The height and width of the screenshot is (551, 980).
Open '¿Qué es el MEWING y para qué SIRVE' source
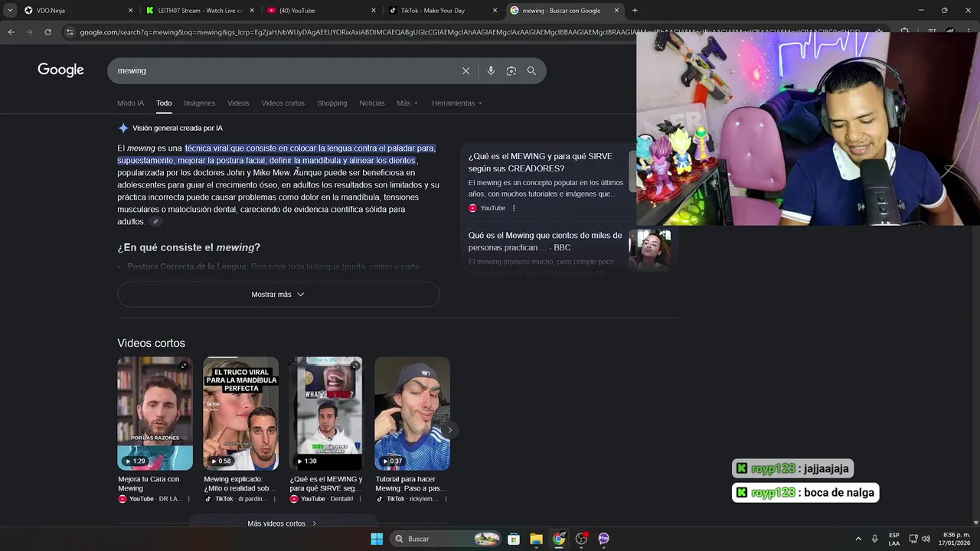540,162
